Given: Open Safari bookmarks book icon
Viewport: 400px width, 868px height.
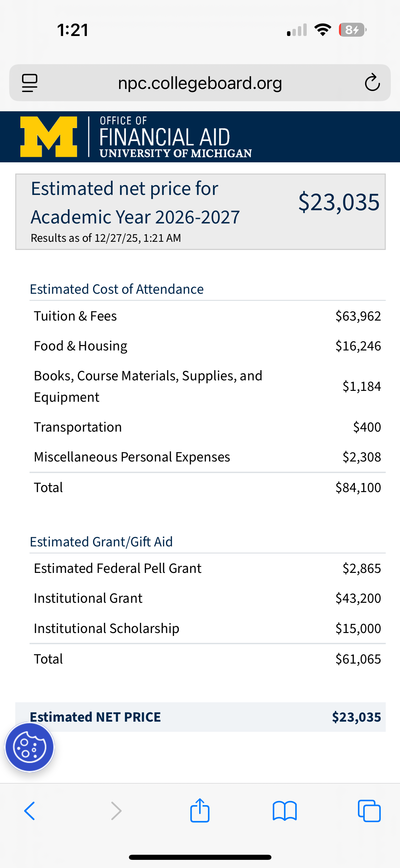Looking at the screenshot, I should pos(284,811).
